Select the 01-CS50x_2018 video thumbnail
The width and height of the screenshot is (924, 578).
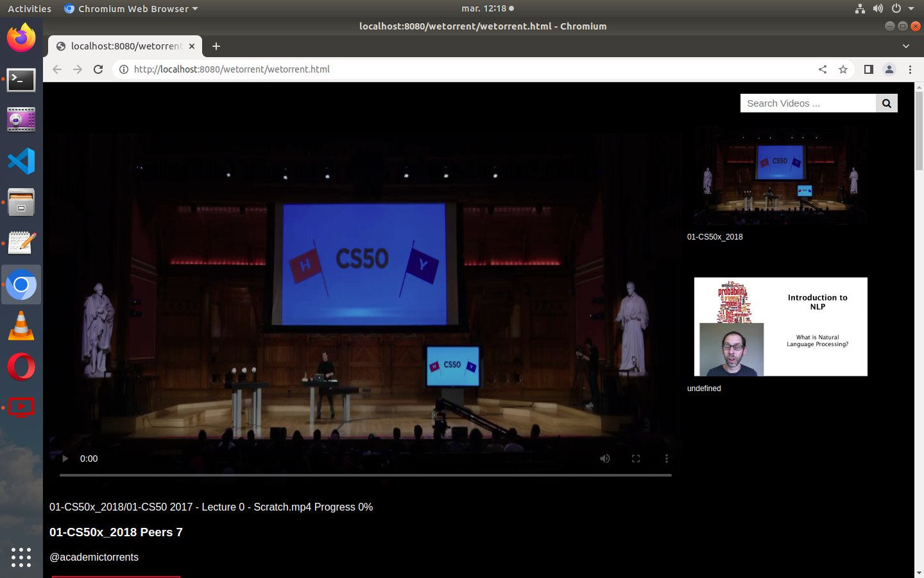pyautogui.click(x=781, y=175)
